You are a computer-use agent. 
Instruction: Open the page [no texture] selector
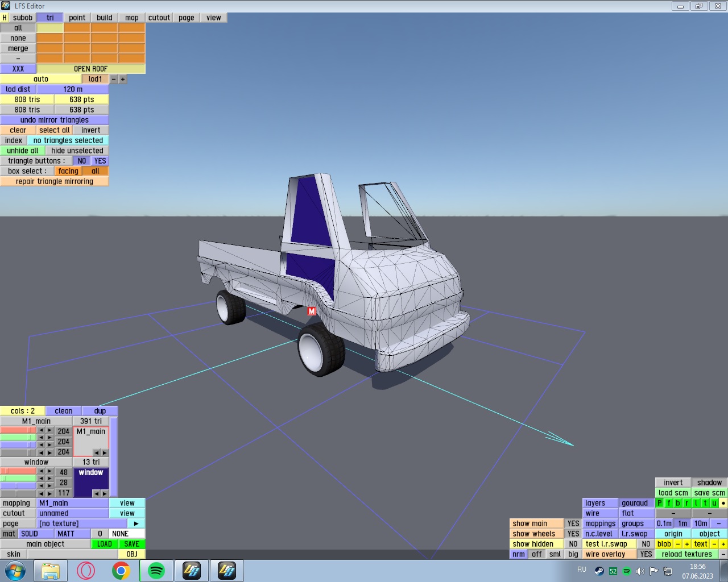82,523
